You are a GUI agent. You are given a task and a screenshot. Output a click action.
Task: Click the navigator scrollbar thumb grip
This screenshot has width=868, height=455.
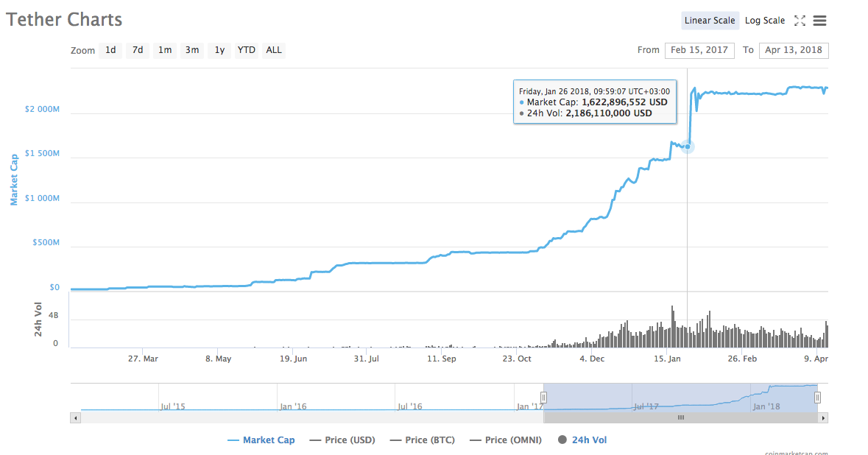681,418
